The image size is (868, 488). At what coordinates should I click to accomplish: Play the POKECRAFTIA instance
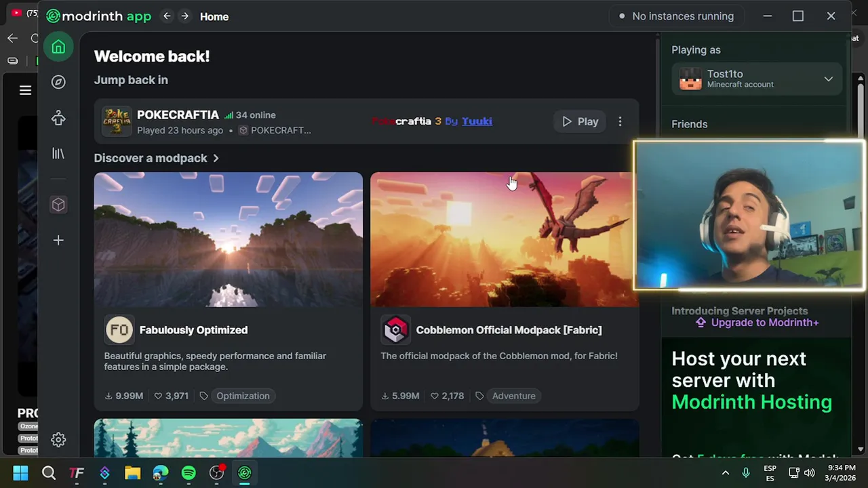(580, 121)
